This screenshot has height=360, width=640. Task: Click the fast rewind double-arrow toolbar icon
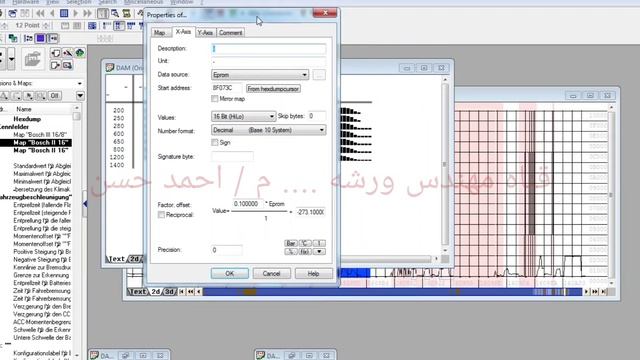pos(40,13)
